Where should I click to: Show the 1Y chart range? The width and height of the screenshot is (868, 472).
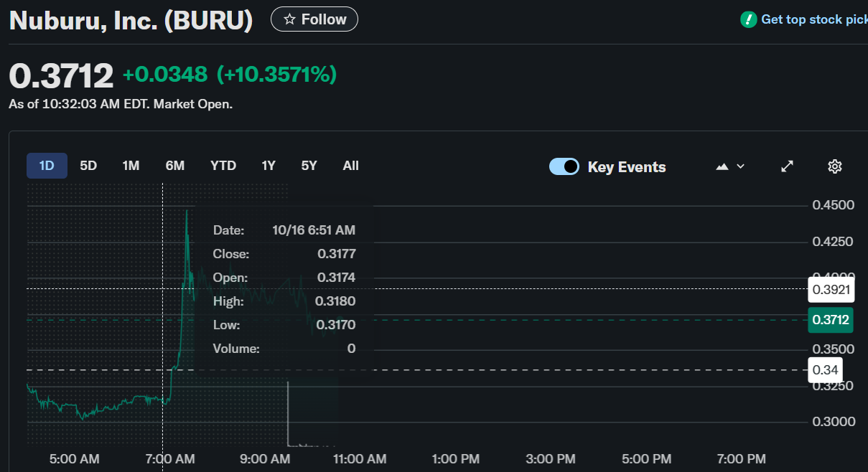click(x=269, y=166)
